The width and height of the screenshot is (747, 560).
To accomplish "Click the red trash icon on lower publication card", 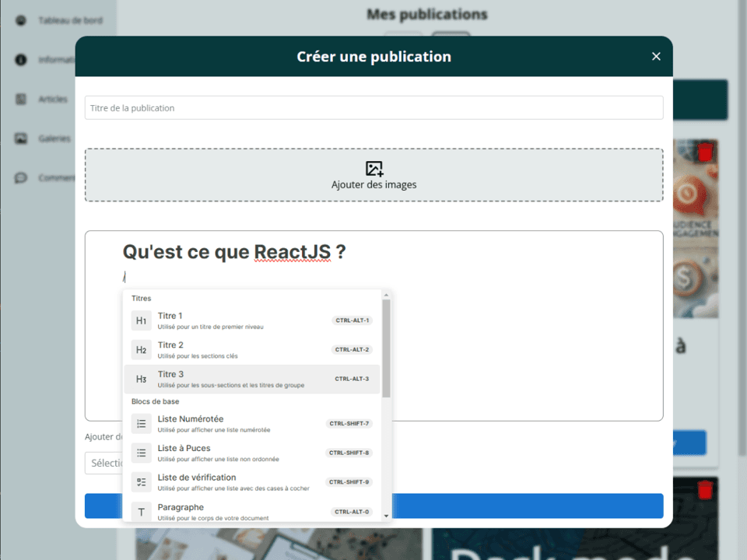I will 705,490.
